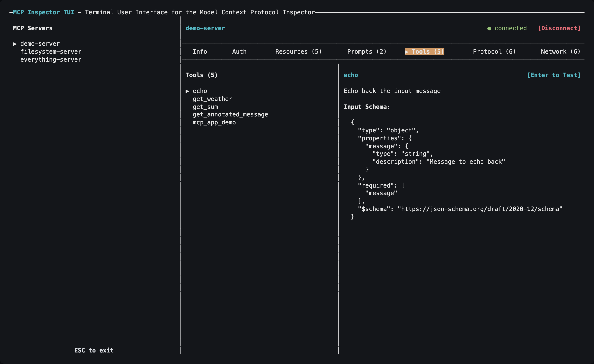
Task: Select the get_weather tool
Action: tap(212, 99)
